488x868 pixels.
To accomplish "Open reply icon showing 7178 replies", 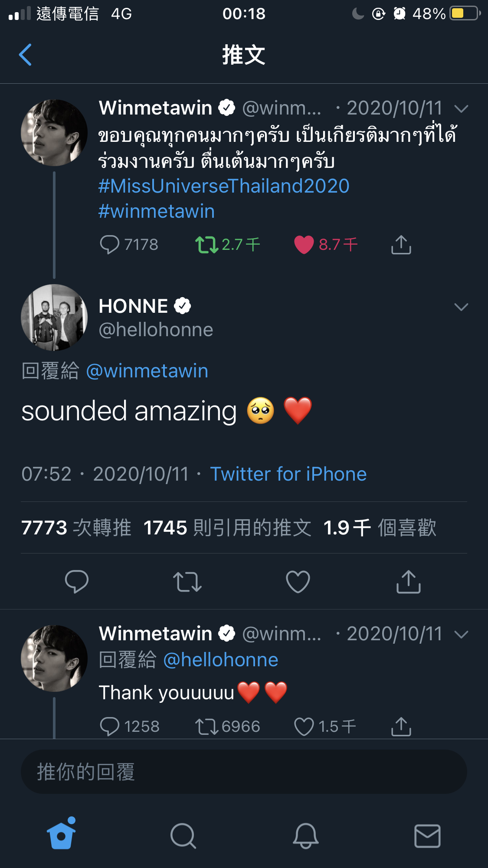I will (x=109, y=245).
